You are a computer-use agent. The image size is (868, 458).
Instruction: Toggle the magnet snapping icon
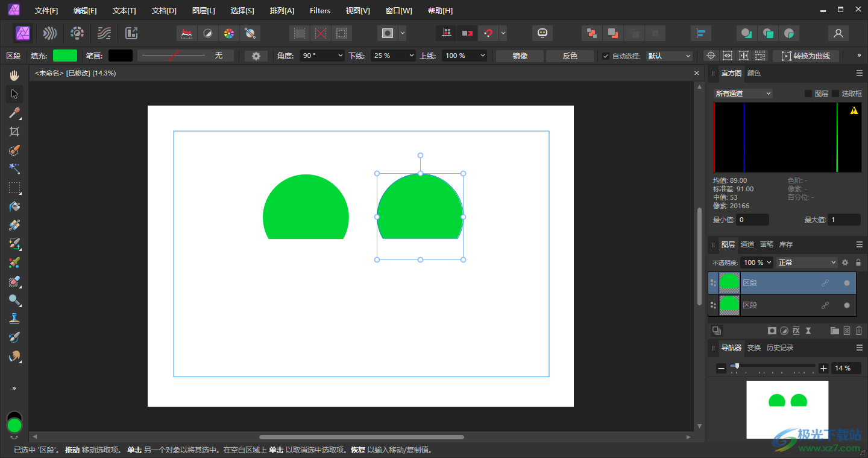tap(488, 33)
